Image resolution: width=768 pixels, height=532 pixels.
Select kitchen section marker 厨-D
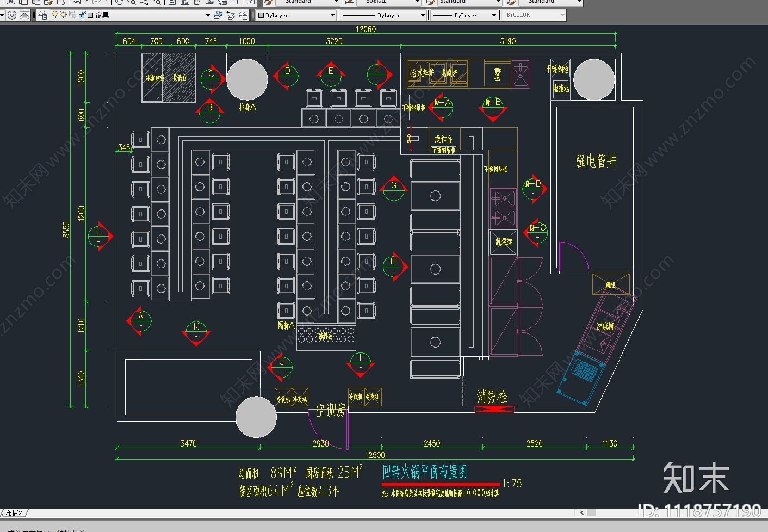point(534,189)
